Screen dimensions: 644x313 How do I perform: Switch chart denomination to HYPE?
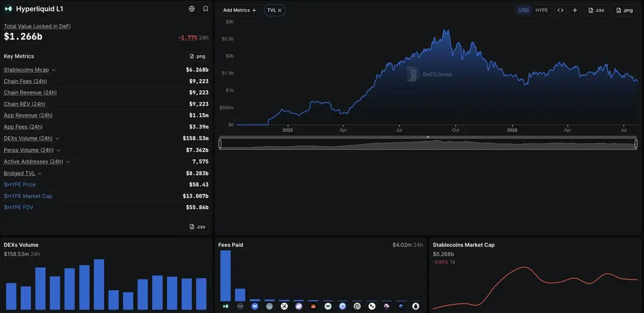(541, 10)
